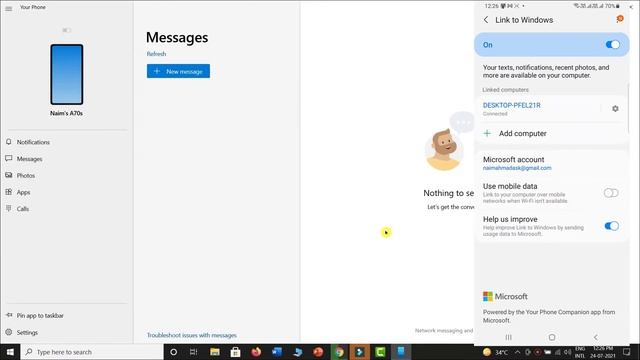
Task: Open Firefox from the taskbar
Action: [256, 352]
